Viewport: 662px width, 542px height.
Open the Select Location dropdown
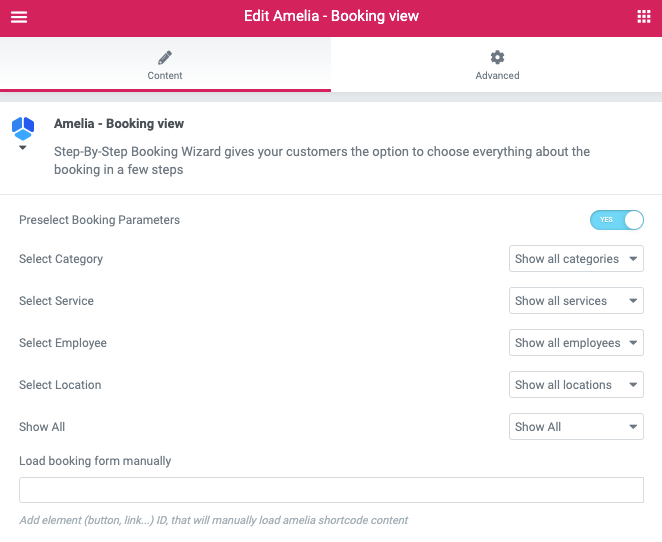coord(576,385)
